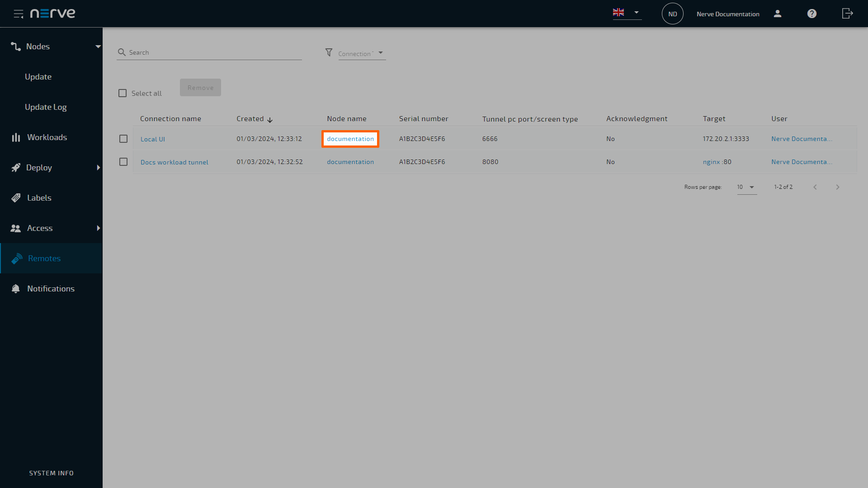Click documentation node name link Local UI
Image resolution: width=868 pixels, height=488 pixels.
350,138
